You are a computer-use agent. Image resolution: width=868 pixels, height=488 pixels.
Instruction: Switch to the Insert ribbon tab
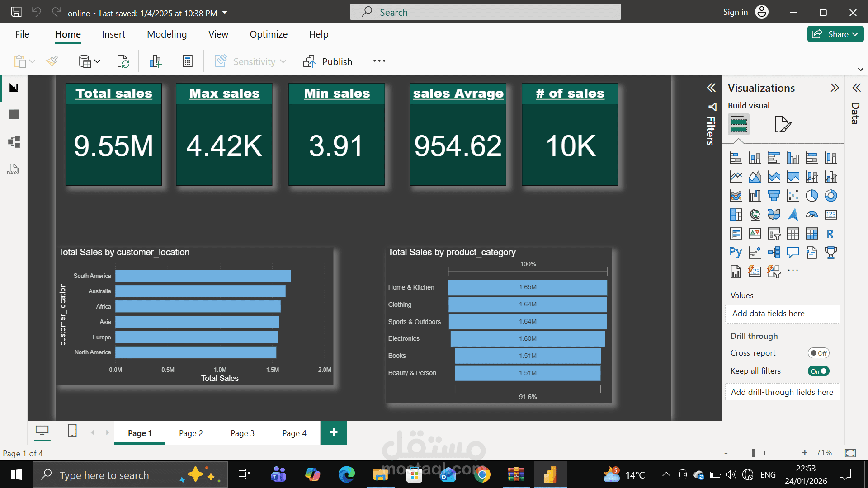[113, 34]
